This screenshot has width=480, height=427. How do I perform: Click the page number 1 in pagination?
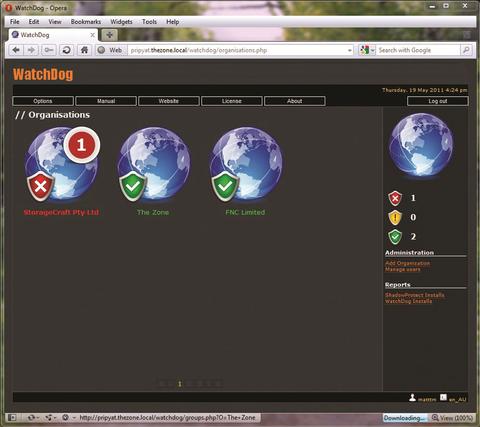(180, 384)
